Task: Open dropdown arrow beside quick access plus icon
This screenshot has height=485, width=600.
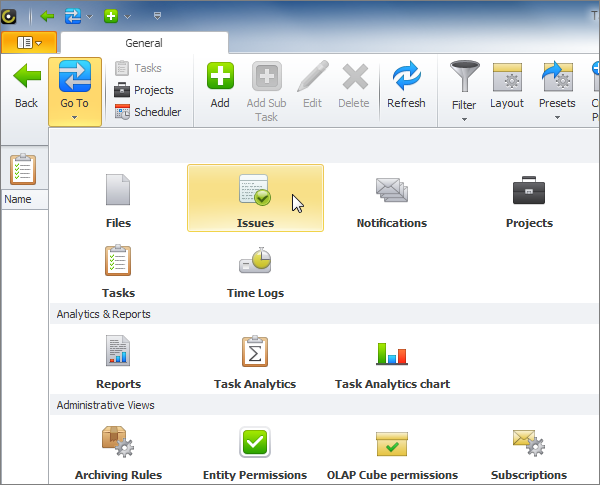Action: (128, 16)
